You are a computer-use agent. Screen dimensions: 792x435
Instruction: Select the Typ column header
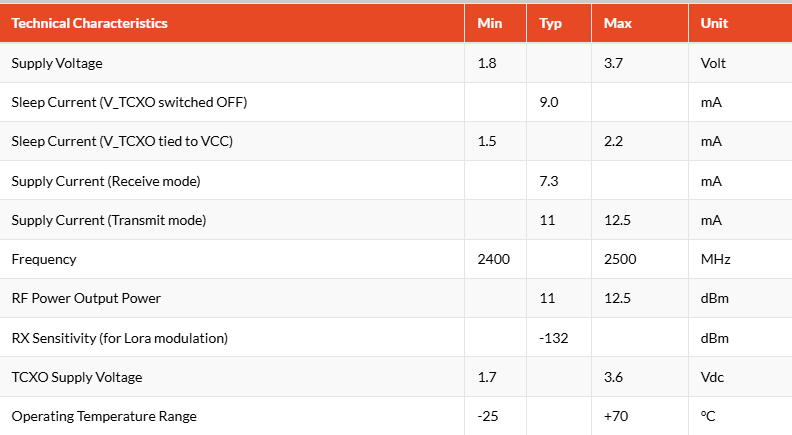tap(550, 24)
